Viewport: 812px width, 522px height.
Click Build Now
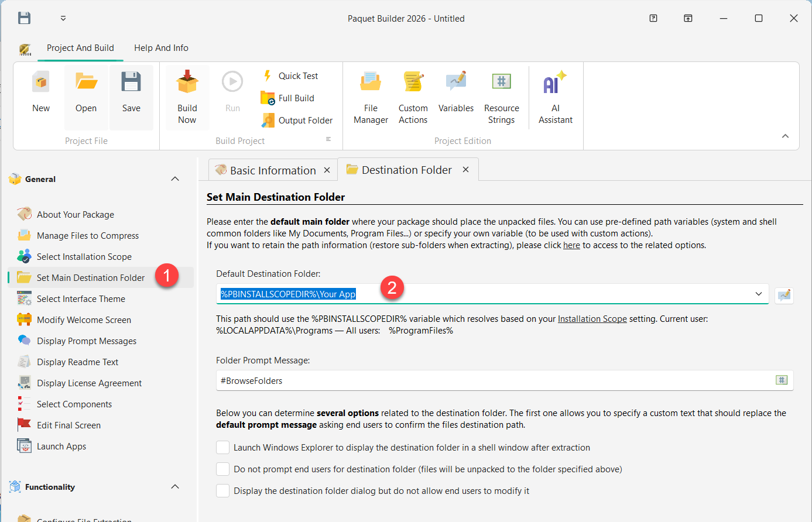click(187, 97)
